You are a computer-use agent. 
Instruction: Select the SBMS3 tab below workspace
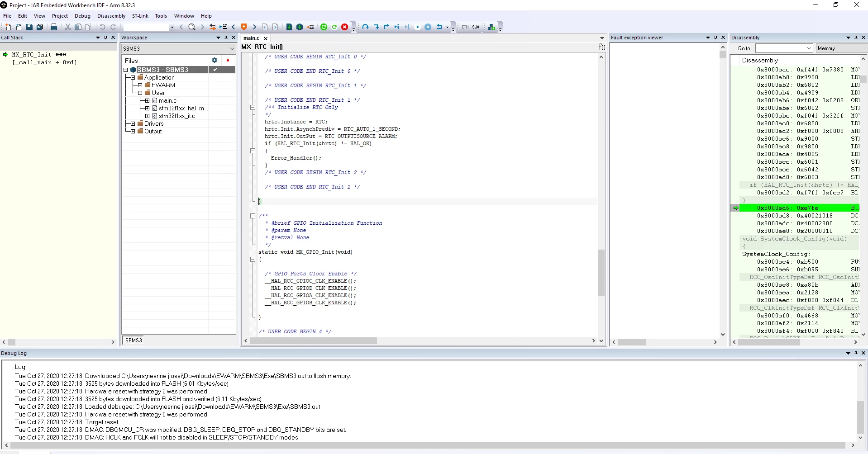134,340
